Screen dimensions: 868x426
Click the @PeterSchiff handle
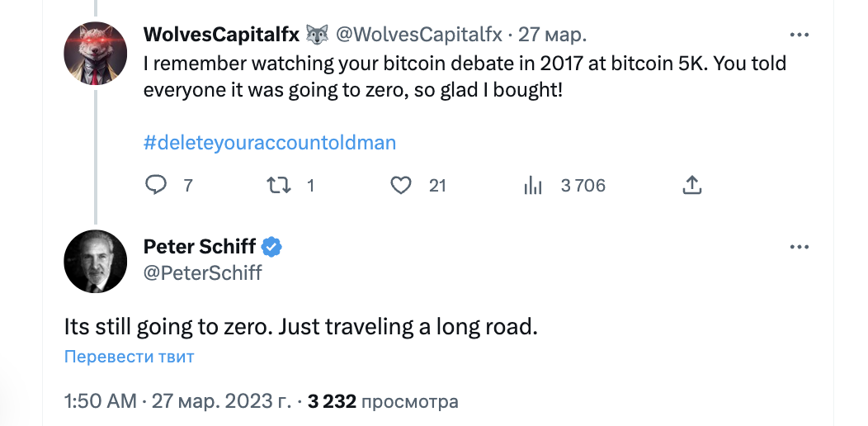(x=203, y=272)
